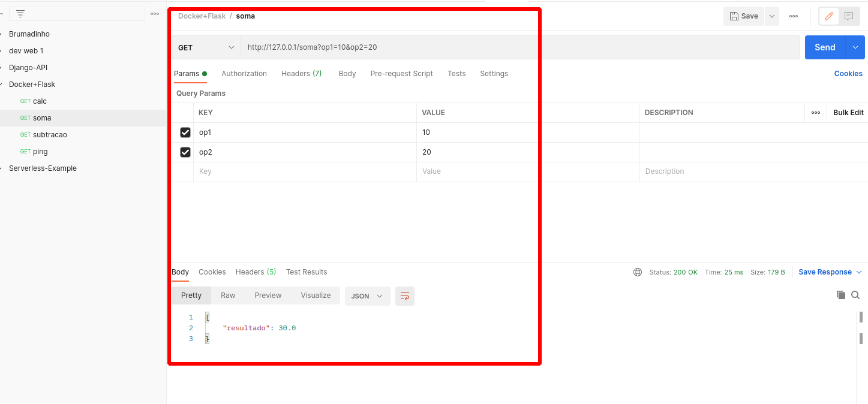868x404 pixels.
Task: Search the response body with magnifier icon
Action: click(855, 295)
